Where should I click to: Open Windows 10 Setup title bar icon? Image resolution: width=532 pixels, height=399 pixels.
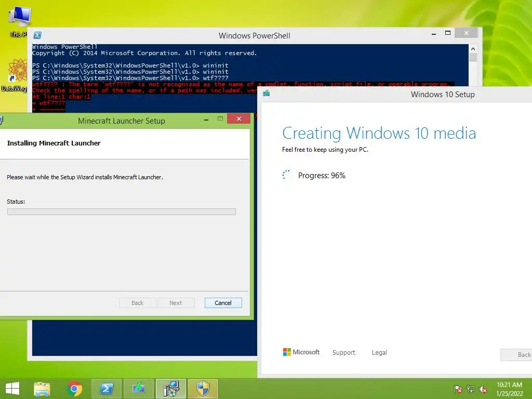[267, 94]
